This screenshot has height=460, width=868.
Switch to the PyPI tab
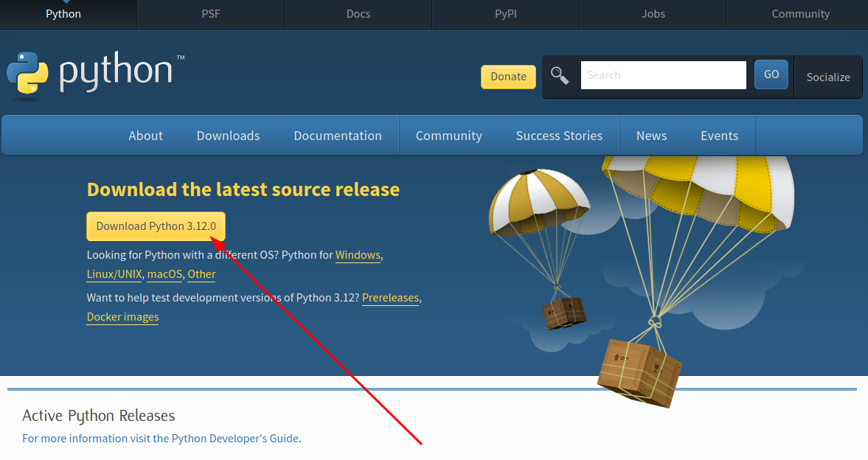pyautogui.click(x=505, y=13)
